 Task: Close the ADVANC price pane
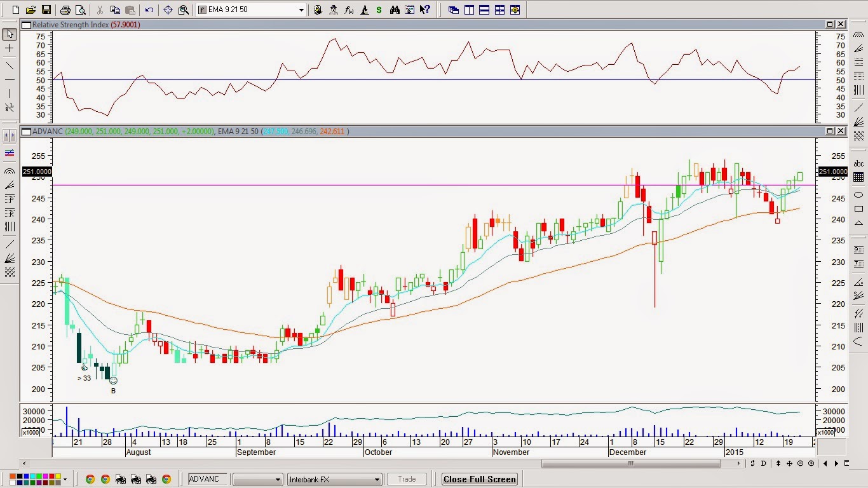click(841, 131)
